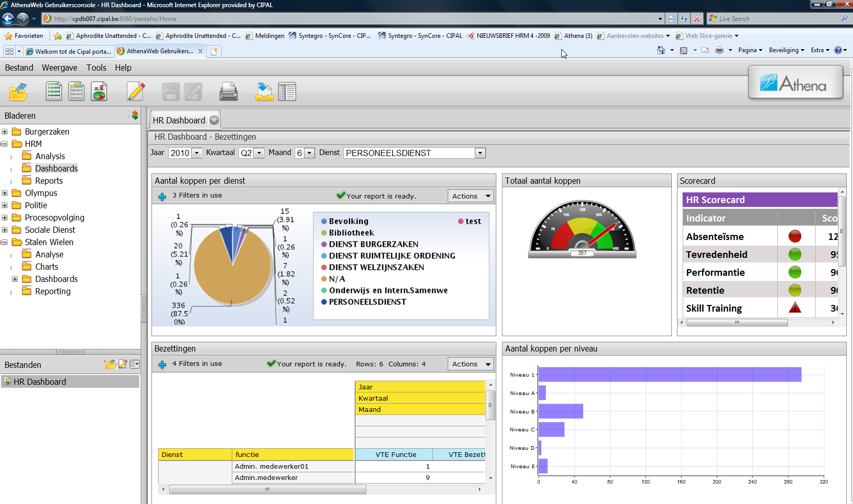Open the Pagina menu
This screenshot has height=504, width=853.
[750, 50]
